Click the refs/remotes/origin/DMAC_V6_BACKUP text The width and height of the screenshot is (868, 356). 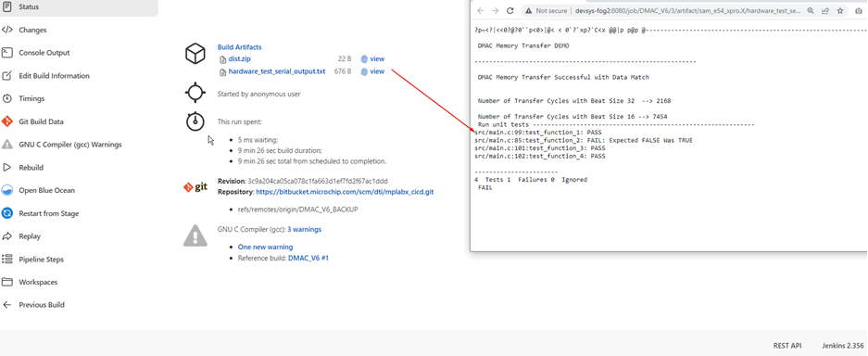tap(297, 210)
